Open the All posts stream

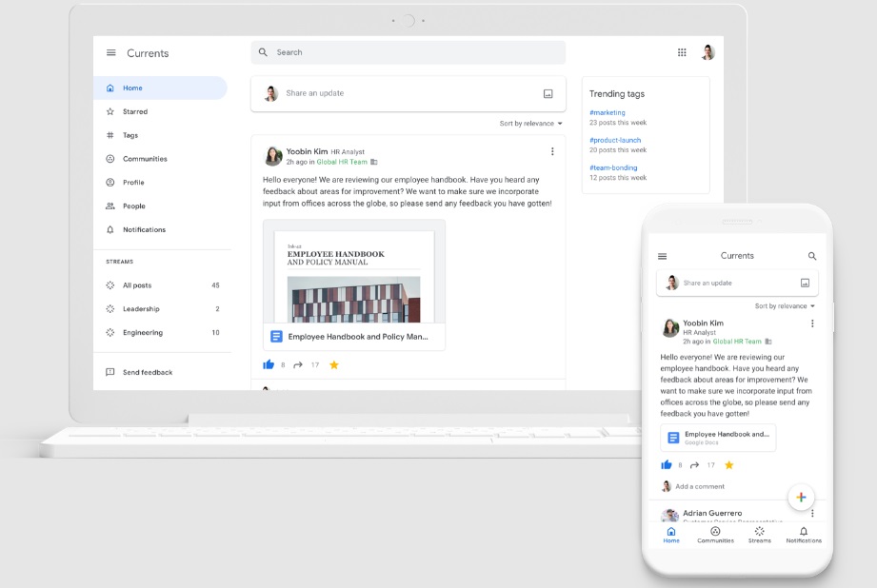(x=162, y=285)
